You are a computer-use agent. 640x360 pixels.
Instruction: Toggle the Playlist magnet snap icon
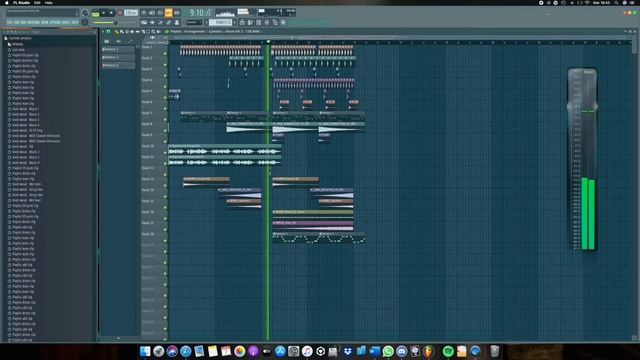(x=109, y=31)
